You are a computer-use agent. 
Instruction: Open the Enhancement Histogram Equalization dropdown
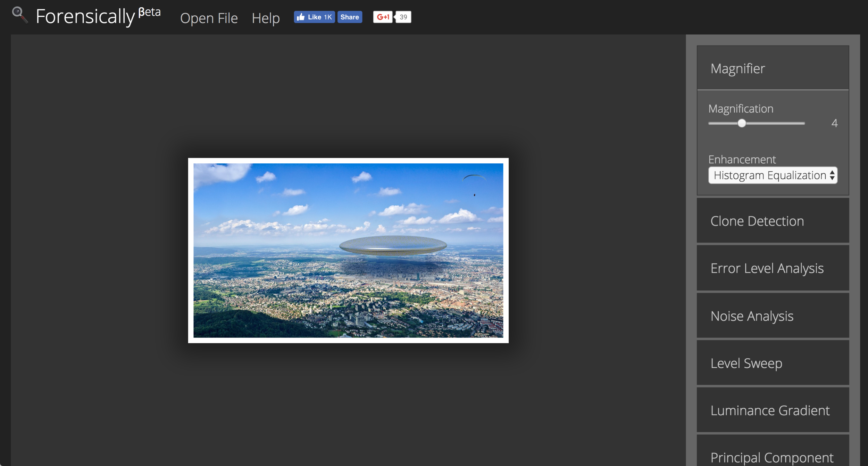(x=769, y=175)
